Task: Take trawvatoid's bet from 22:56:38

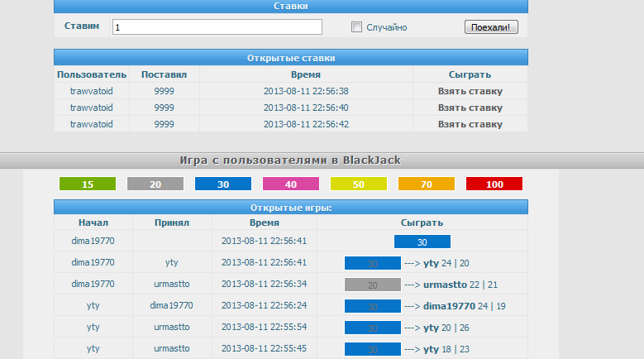Action: coord(470,91)
